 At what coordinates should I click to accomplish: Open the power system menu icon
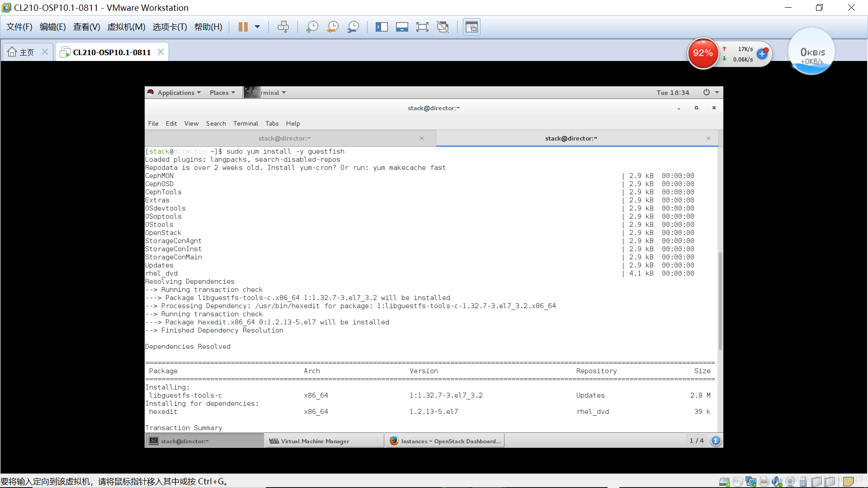[x=706, y=92]
